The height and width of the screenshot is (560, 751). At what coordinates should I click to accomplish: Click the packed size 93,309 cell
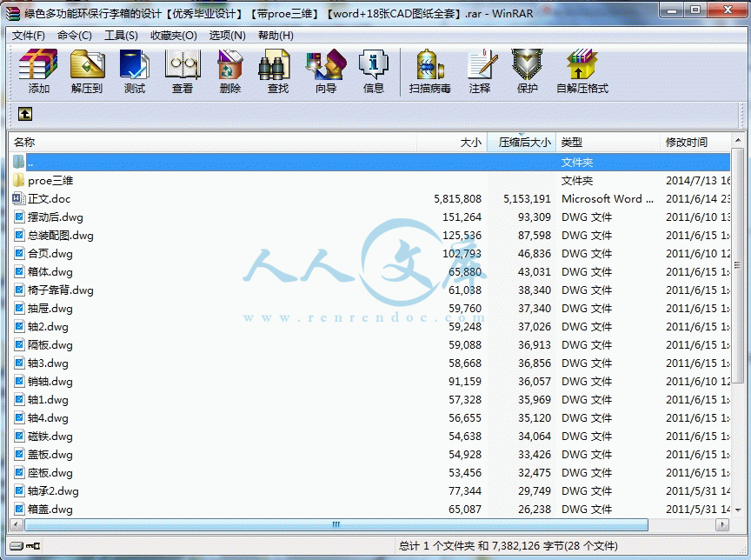point(534,217)
